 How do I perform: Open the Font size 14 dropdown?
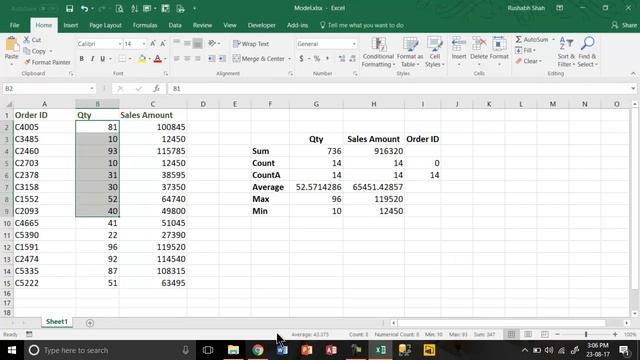click(x=144, y=44)
